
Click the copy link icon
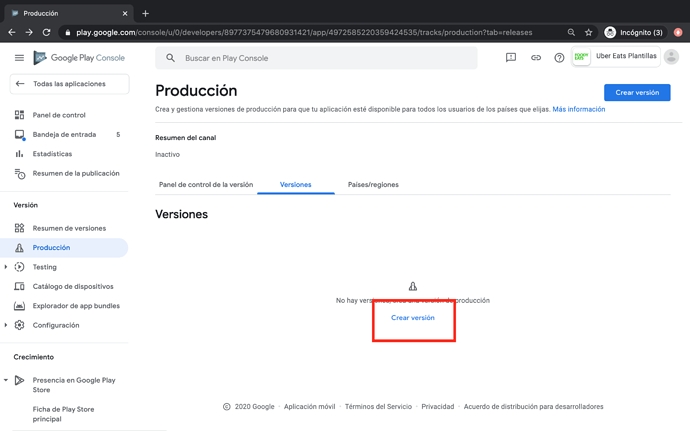click(x=535, y=58)
